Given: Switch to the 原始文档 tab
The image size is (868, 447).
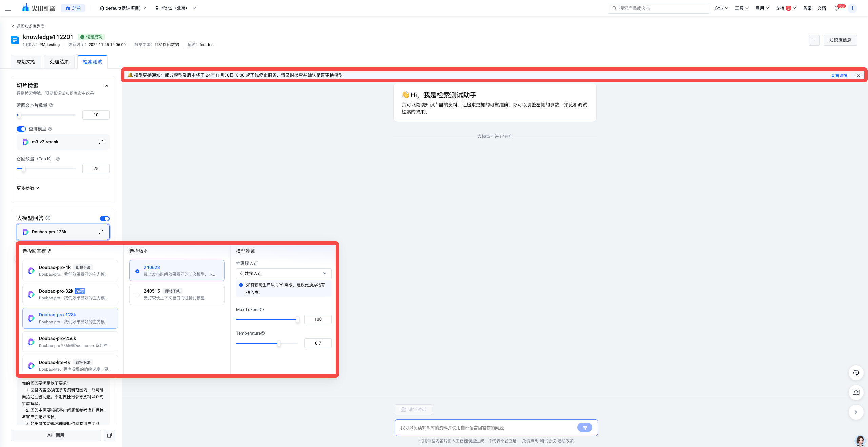Looking at the screenshot, I should pyautogui.click(x=26, y=62).
